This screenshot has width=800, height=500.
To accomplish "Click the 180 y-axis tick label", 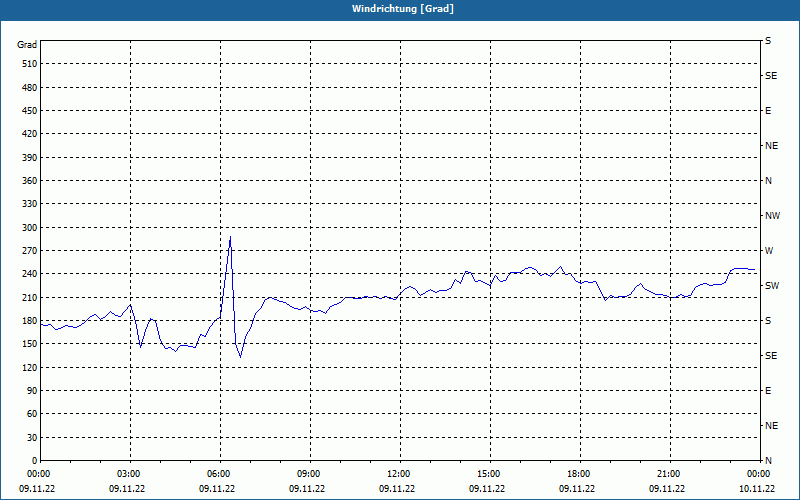I will point(30,321).
